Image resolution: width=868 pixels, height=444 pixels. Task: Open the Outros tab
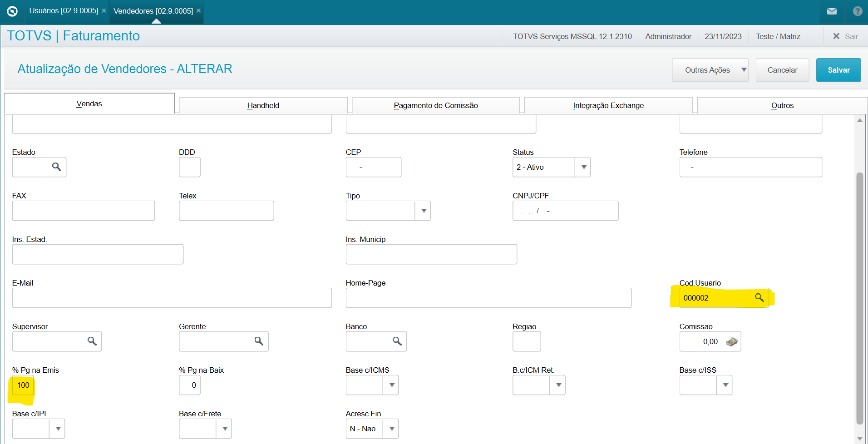point(782,105)
